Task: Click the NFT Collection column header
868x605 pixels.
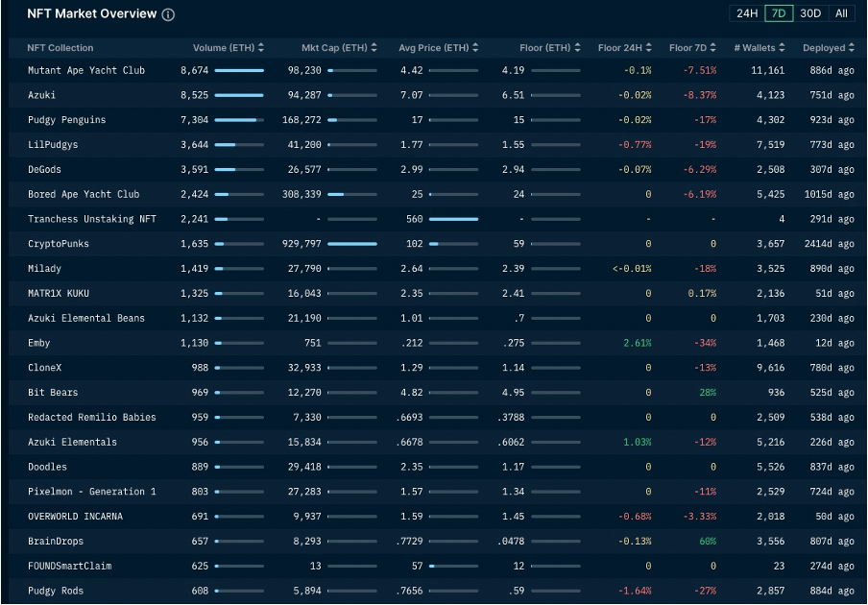Action: point(60,48)
